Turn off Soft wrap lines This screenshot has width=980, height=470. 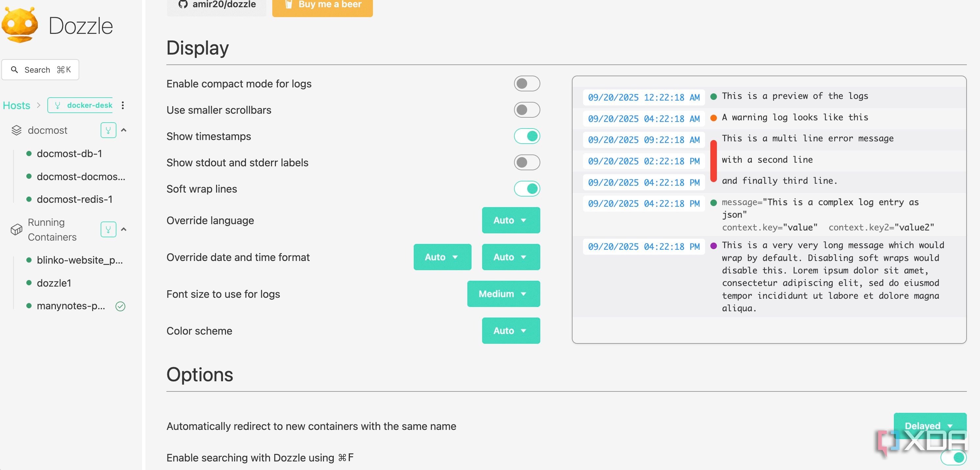point(527,189)
